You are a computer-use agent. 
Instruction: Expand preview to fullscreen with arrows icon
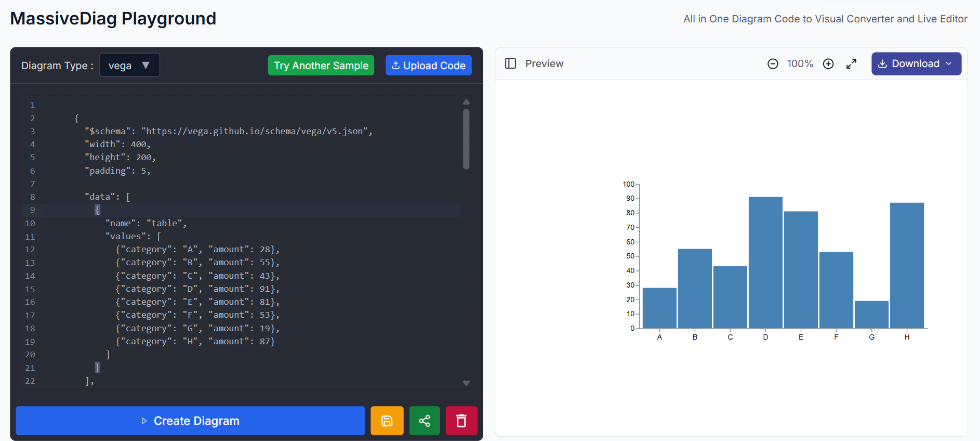coord(851,64)
